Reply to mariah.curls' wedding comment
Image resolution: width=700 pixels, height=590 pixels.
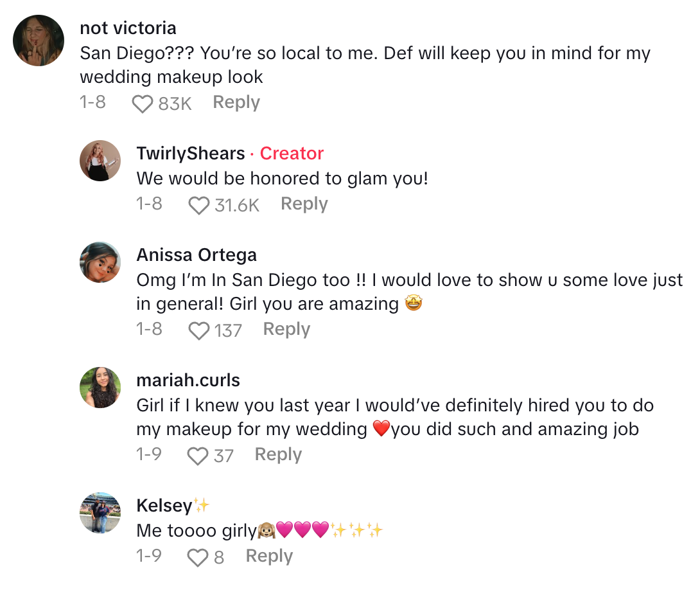(278, 455)
